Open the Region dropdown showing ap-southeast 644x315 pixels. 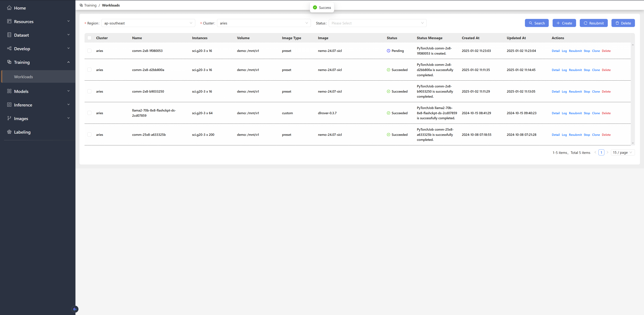pos(148,23)
